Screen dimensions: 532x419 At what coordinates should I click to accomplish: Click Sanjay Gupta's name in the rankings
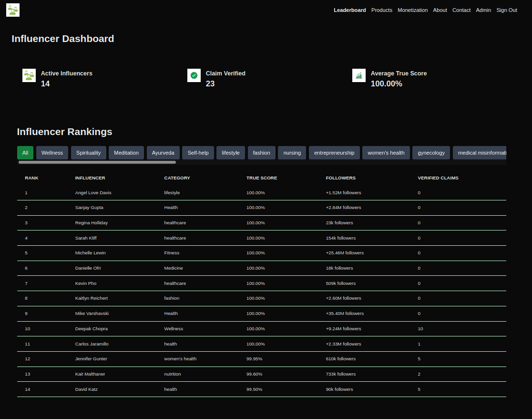(x=89, y=208)
